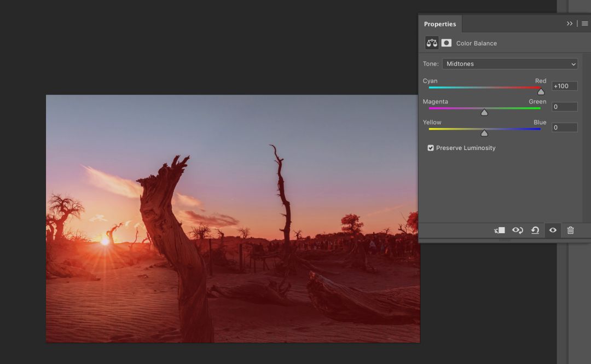
Task: Click the Cyan-Red value field showing +100
Action: (x=564, y=86)
